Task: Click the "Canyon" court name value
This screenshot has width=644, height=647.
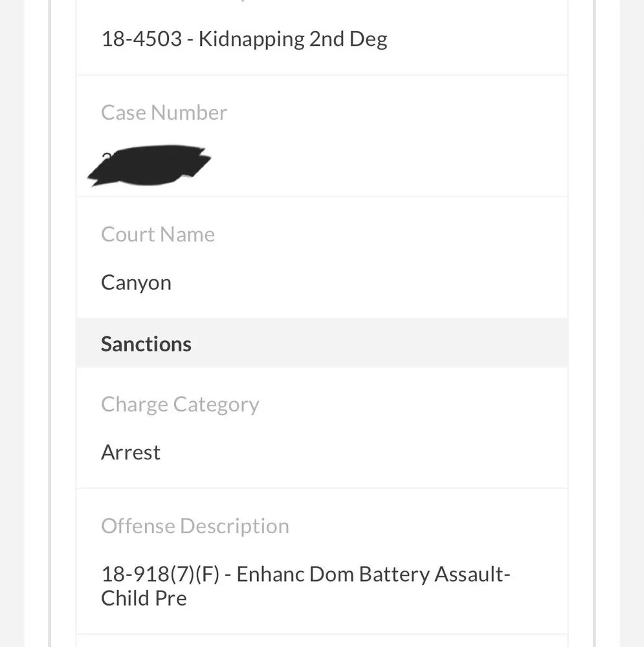Action: click(x=136, y=283)
